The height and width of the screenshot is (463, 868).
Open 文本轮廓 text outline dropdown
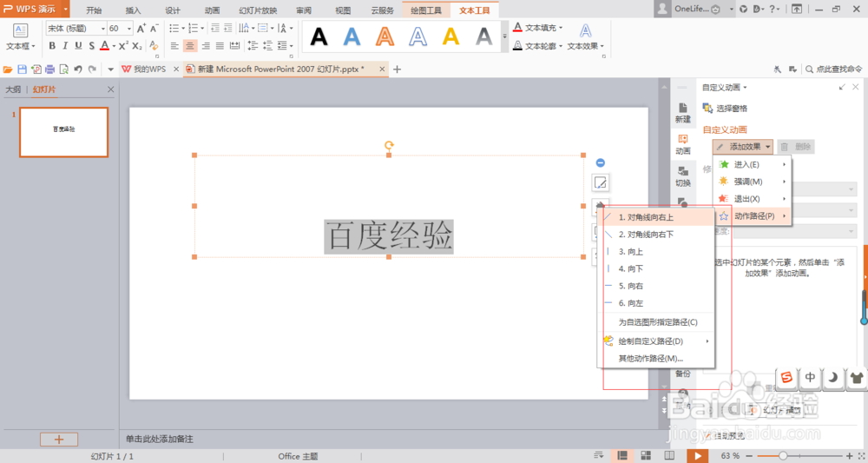(x=537, y=46)
